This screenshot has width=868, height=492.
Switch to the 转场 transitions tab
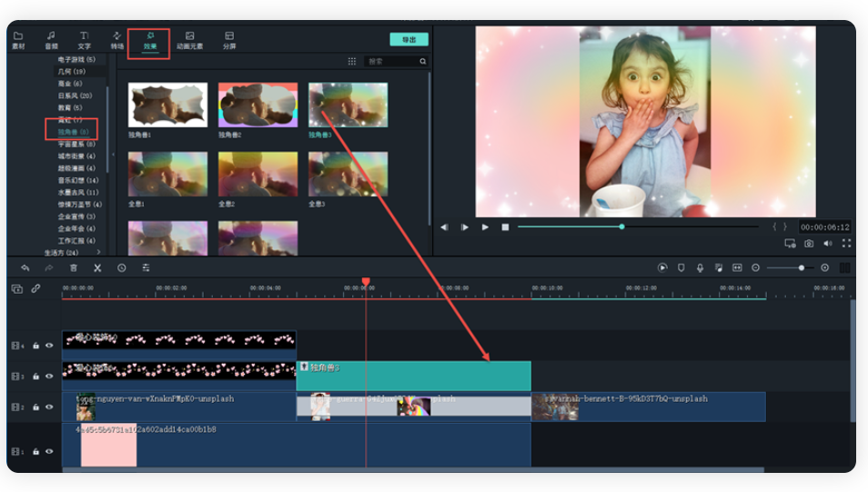pyautogui.click(x=117, y=40)
